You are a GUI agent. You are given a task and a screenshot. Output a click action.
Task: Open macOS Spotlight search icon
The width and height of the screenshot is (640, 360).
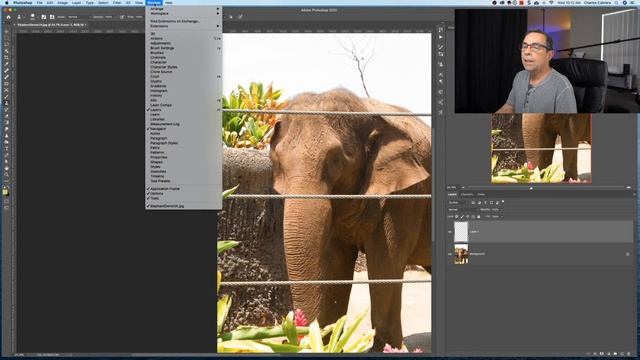pyautogui.click(x=617, y=2)
